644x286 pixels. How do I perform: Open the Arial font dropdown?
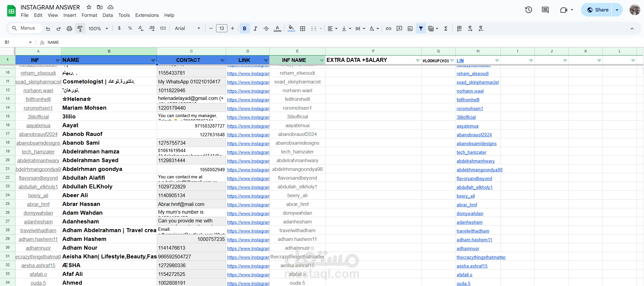(x=187, y=29)
